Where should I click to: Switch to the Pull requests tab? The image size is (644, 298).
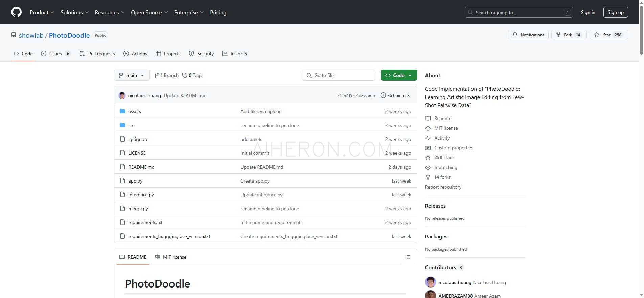pyautogui.click(x=97, y=54)
